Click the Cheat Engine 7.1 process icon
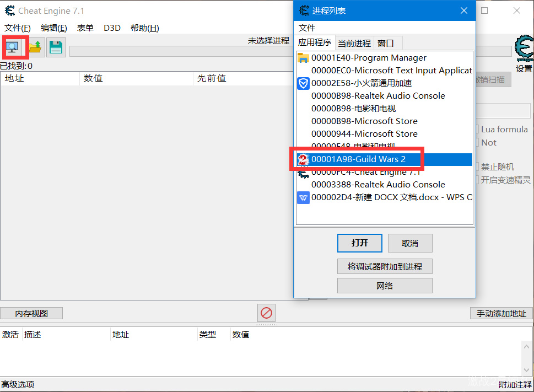 point(303,174)
